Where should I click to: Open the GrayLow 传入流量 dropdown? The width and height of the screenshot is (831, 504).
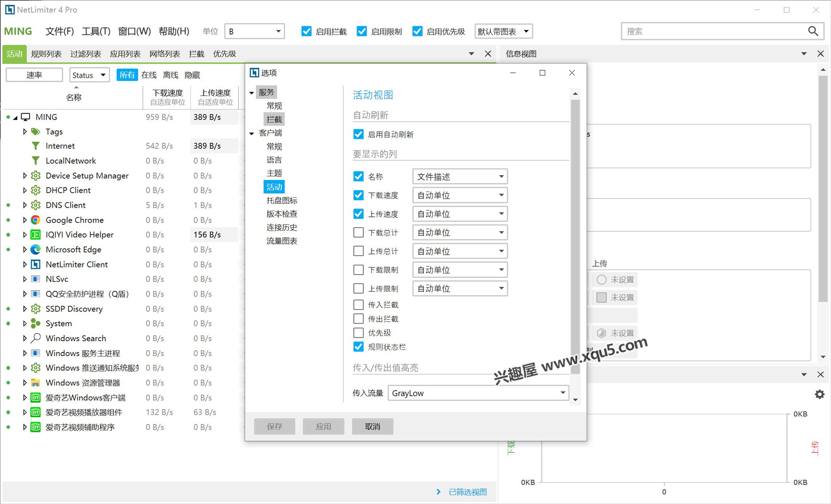pyautogui.click(x=478, y=393)
